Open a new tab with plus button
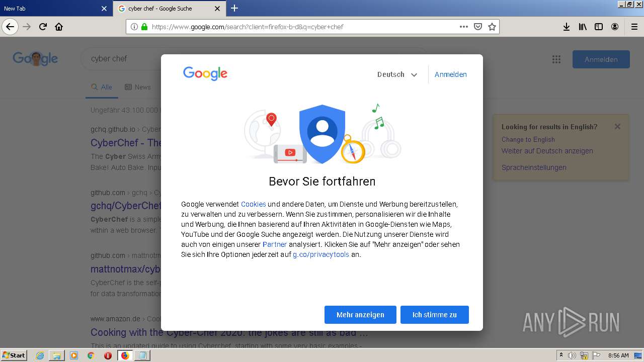644x362 pixels. pos(234,8)
